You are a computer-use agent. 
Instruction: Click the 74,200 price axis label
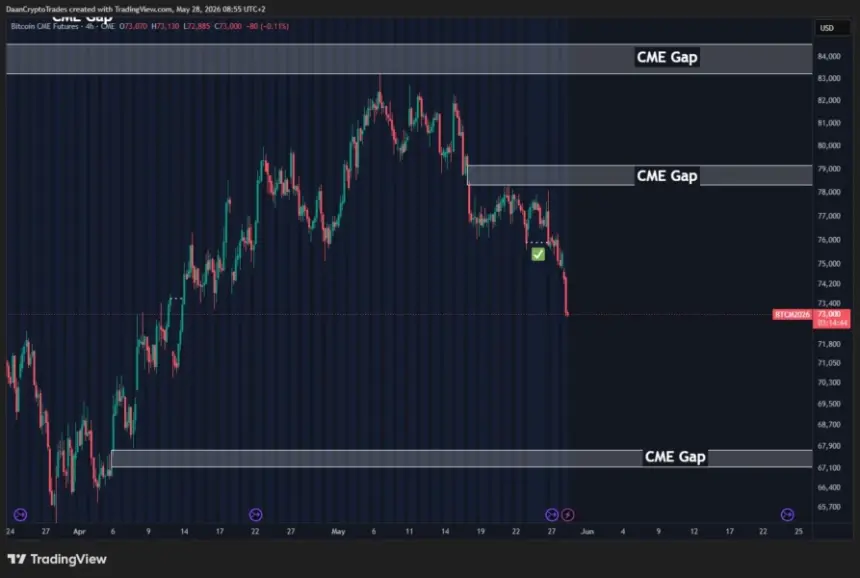(829, 284)
